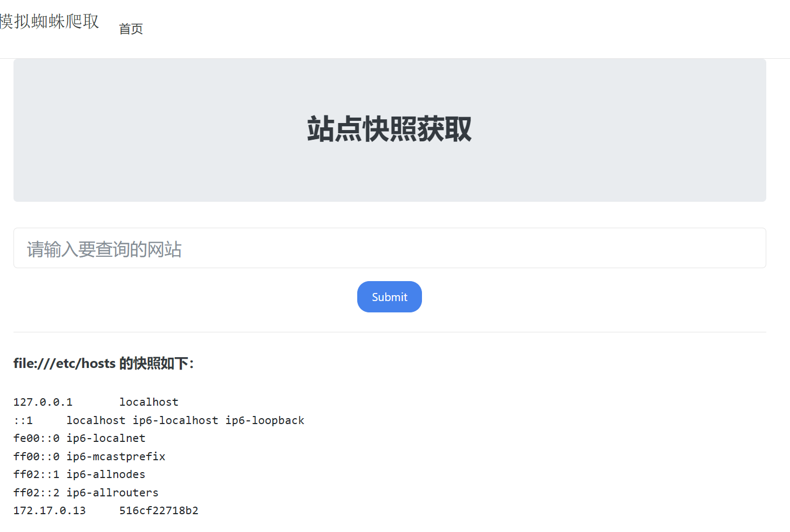Click localhost on the 127.0.0.1 line
Screen dimensions: 790x532
click(x=148, y=402)
